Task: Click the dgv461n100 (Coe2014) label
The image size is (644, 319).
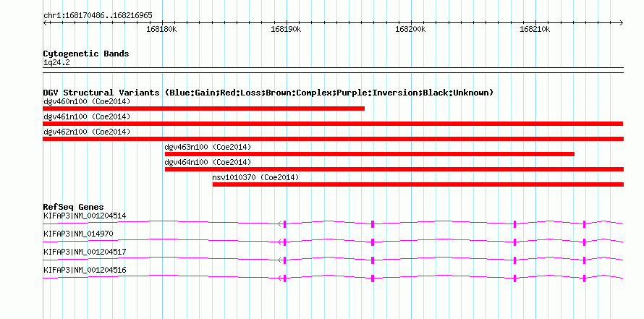Action: 87,116
